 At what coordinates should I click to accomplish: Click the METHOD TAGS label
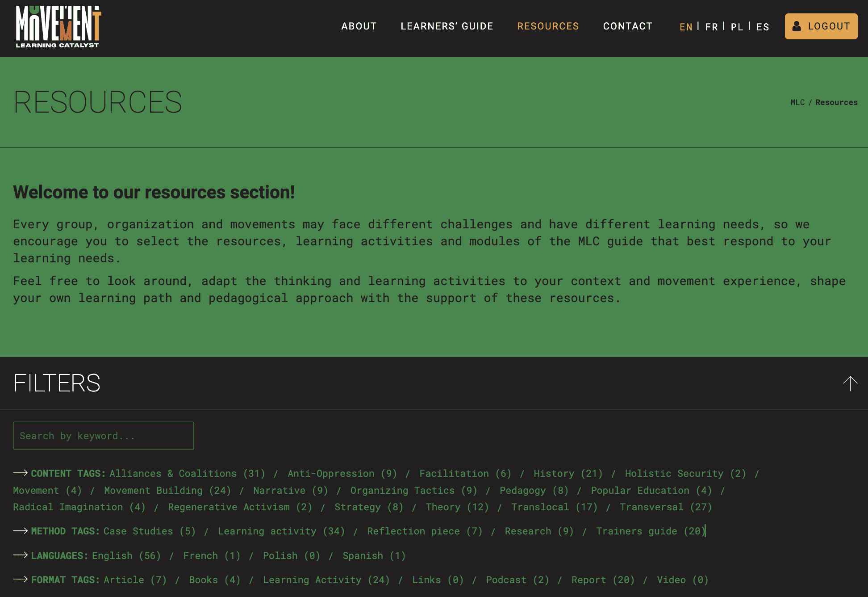pos(66,531)
